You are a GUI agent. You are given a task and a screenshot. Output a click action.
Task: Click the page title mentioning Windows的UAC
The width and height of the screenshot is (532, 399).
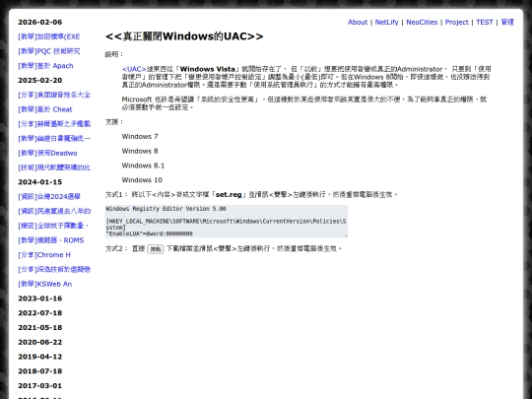coord(184,36)
